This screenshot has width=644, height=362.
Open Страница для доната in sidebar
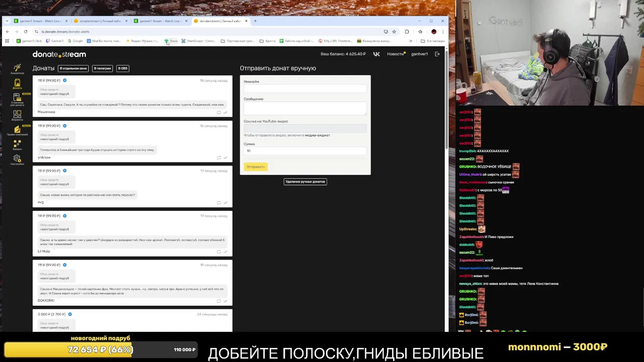[17, 100]
